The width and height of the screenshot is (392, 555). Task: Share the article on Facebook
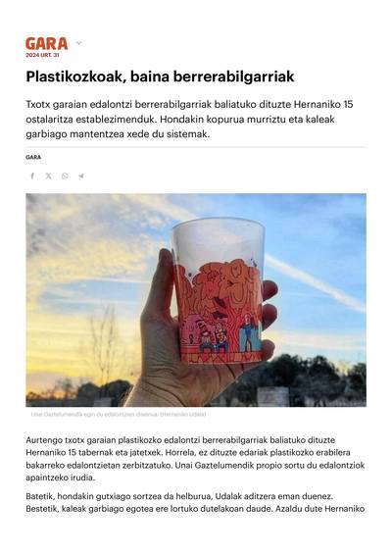32,176
